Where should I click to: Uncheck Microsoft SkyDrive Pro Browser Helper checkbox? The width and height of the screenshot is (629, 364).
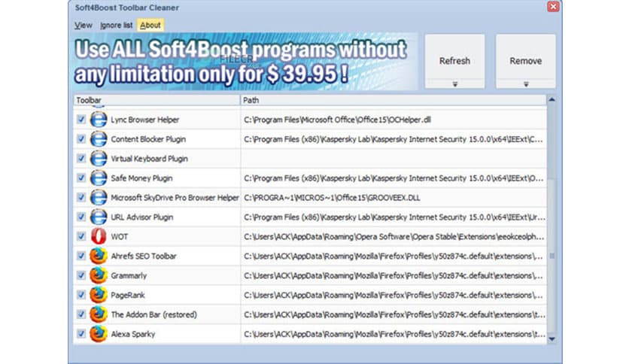point(81,197)
